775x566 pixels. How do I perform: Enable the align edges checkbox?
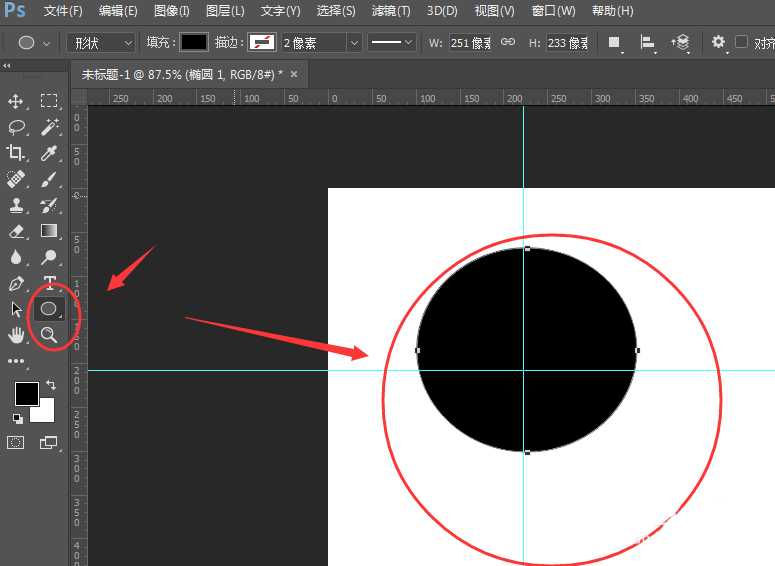(741, 42)
